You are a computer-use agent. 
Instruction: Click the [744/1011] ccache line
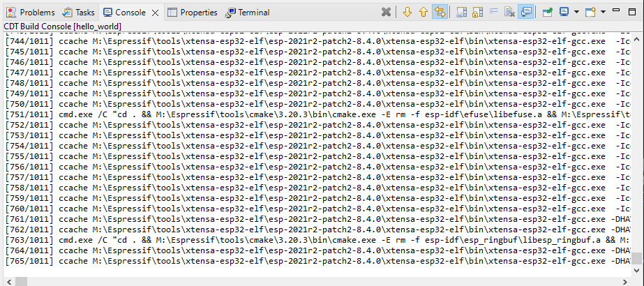(x=318, y=41)
